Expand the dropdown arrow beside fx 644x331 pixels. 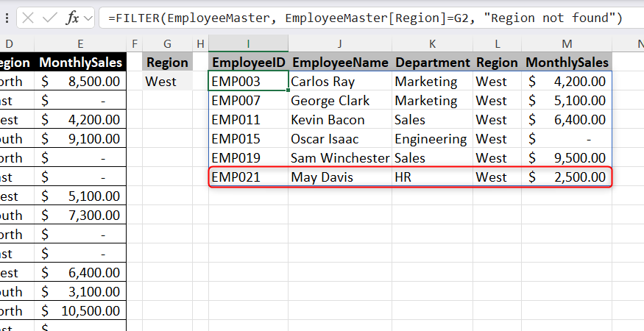(88, 18)
